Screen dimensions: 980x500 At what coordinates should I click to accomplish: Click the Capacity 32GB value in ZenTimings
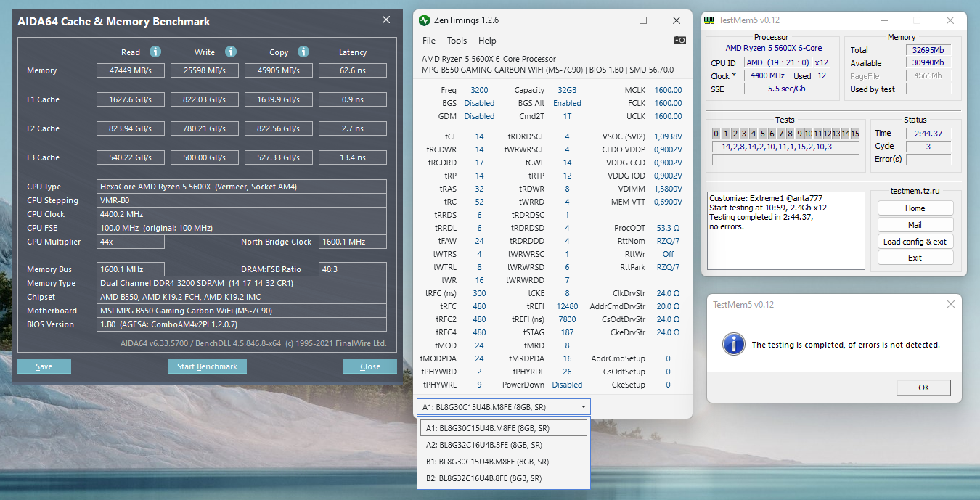[x=567, y=90]
